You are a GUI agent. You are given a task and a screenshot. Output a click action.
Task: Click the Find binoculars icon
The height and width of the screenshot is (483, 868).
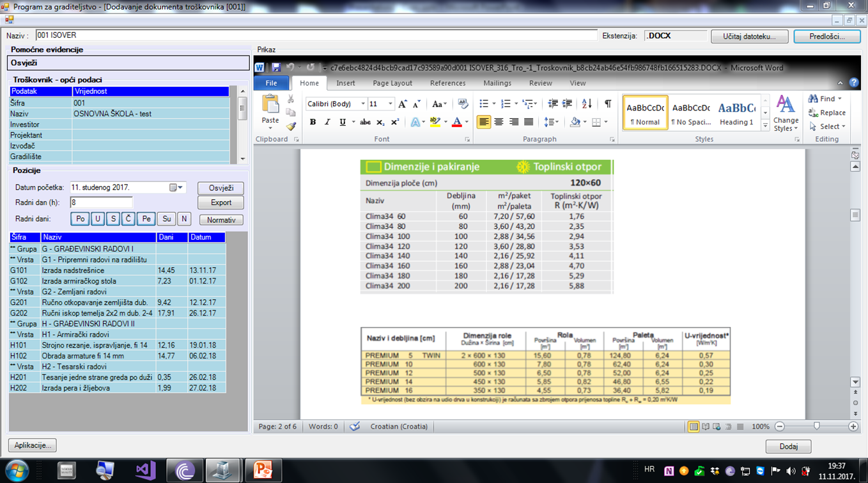coord(814,99)
